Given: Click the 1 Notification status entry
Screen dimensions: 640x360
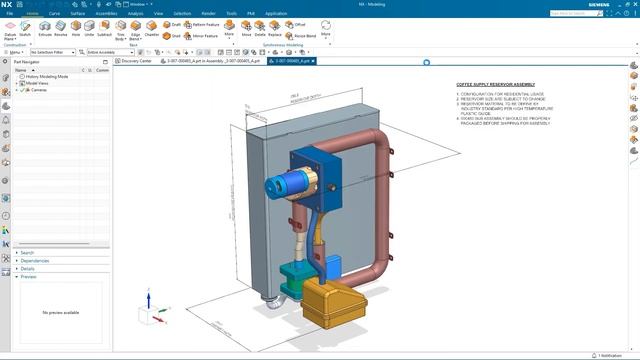Looking at the screenshot, I should coord(607,356).
